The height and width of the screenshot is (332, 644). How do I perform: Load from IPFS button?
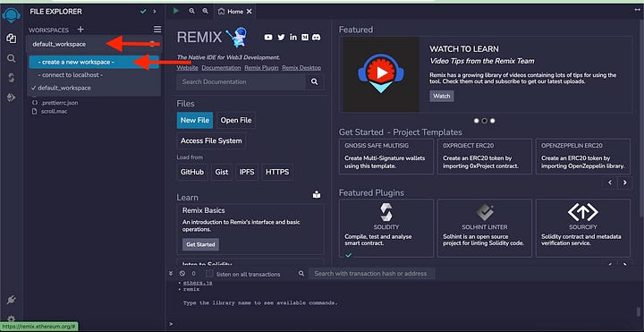click(x=247, y=172)
